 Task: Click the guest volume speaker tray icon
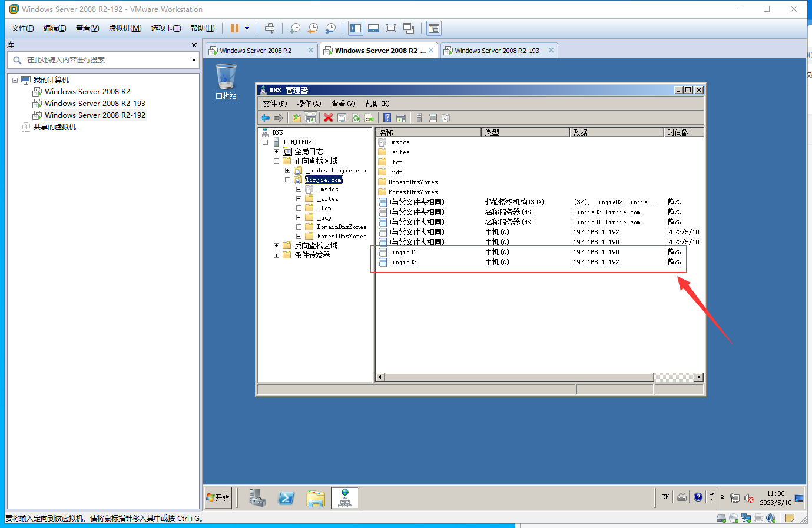click(749, 498)
